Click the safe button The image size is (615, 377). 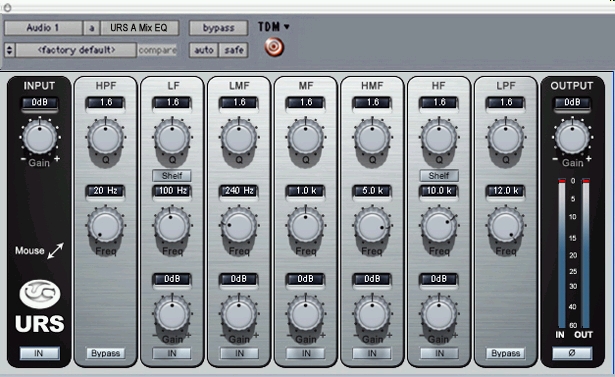(234, 50)
